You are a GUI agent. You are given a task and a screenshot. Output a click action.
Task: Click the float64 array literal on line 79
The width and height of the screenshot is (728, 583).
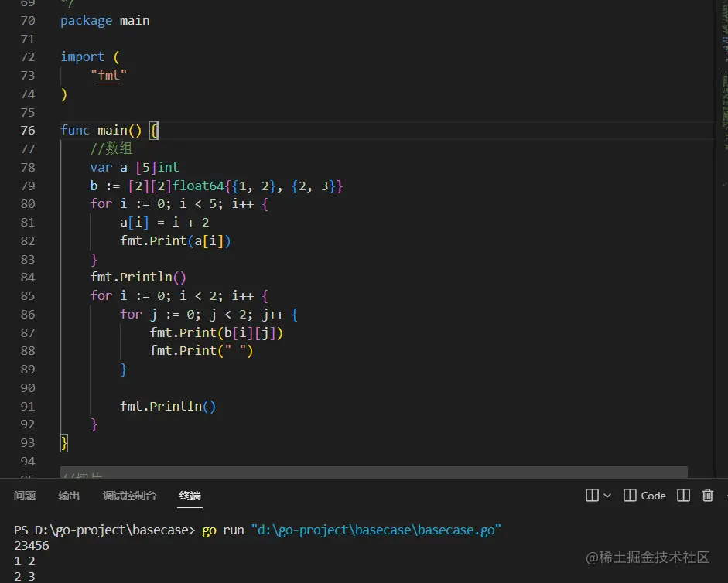point(236,186)
